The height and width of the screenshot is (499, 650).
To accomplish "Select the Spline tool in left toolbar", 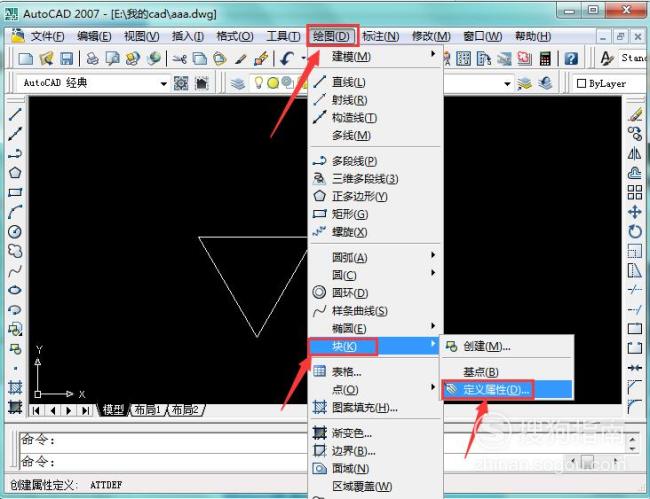I will point(15,271).
